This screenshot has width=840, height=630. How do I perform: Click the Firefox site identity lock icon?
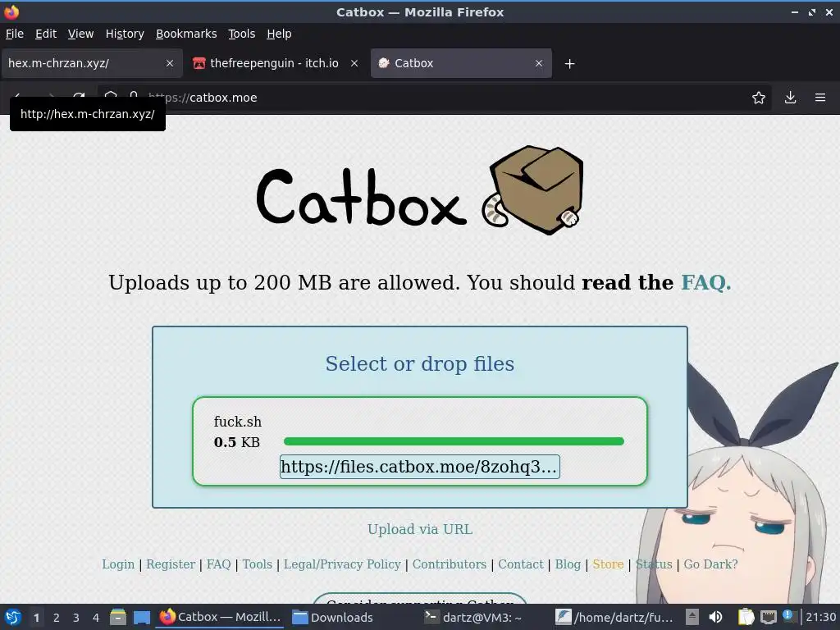(134, 97)
